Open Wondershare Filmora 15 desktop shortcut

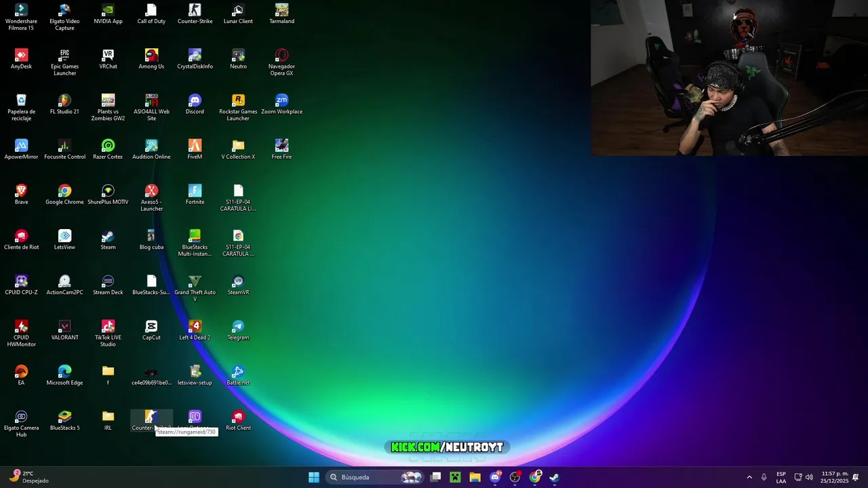coord(21,17)
